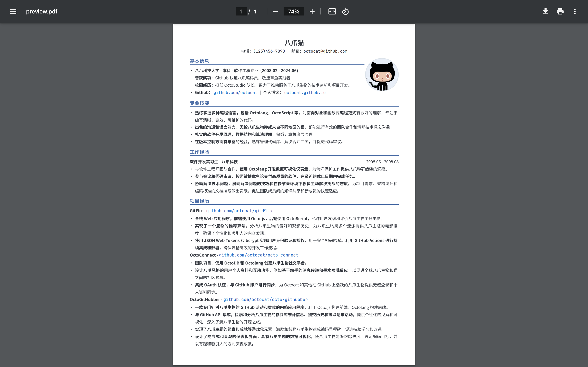588x367 pixels.
Task: Open the github.com/octocat/gitflix project link
Action: pyautogui.click(x=239, y=211)
